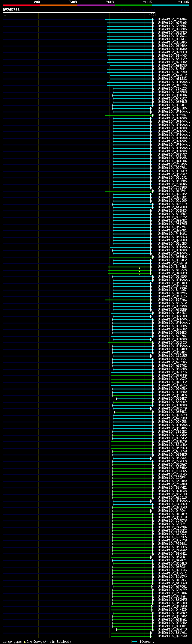The image size is (192, 644).
Task: Click the label UniRef100_A8I232
Action: 172,79
